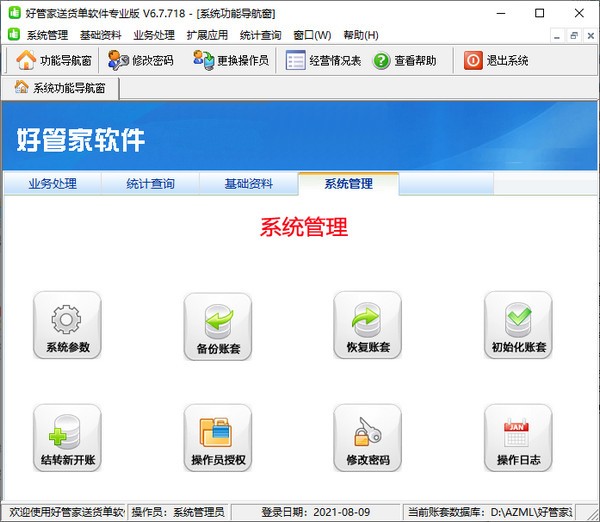Minimize the inner MDI child window
Screen dimensions: 600x522
pyautogui.click(x=557, y=36)
